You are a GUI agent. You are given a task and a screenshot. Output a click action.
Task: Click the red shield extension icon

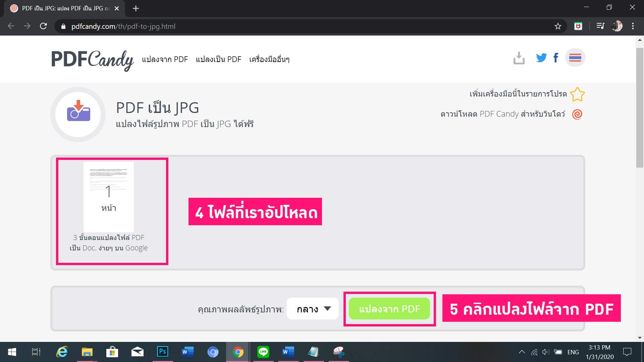(578, 26)
